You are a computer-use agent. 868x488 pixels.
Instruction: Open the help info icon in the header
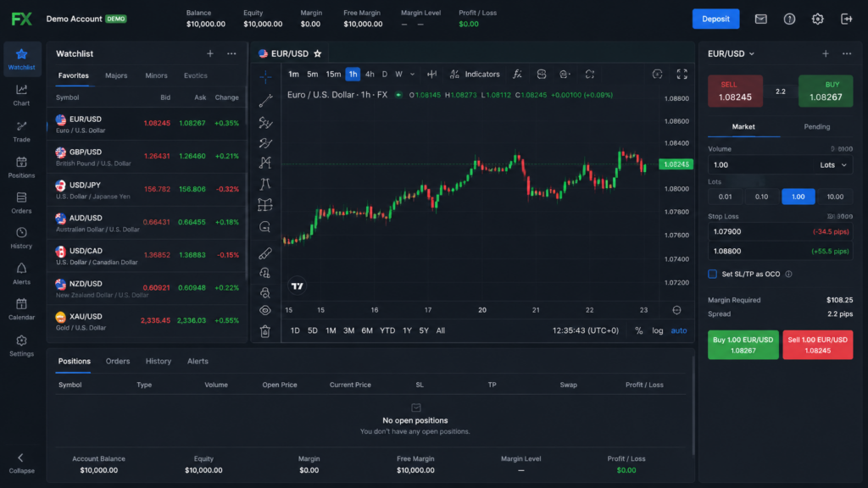(x=789, y=19)
